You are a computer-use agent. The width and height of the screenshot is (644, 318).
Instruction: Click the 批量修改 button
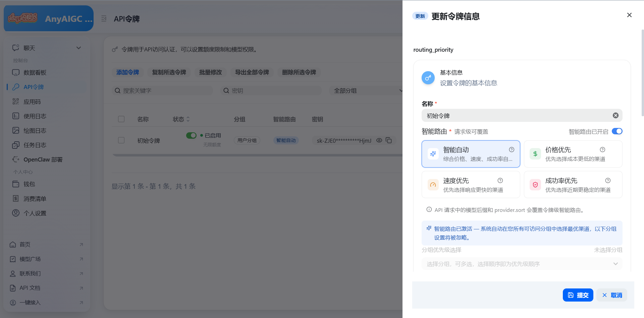(210, 72)
